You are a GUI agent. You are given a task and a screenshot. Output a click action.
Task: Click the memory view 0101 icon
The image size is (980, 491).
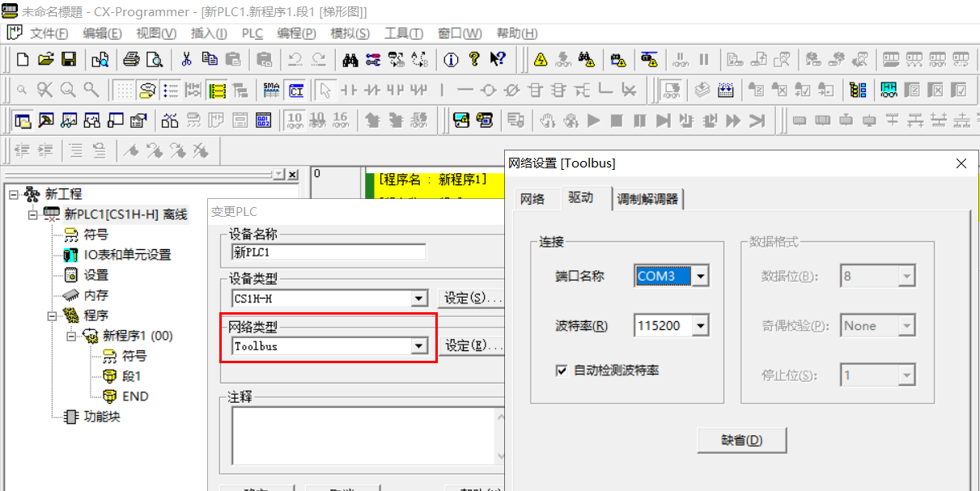coord(264,121)
